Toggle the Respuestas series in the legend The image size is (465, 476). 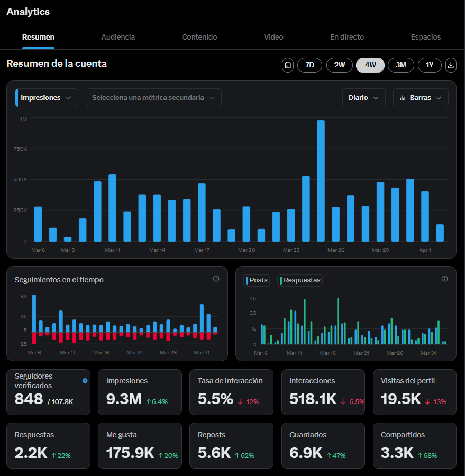[x=300, y=280]
